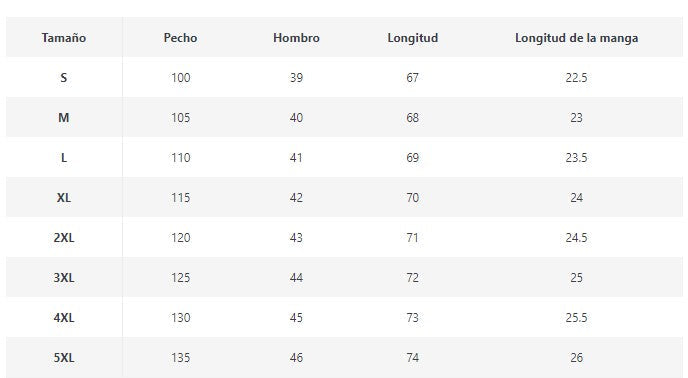
Task: Click the chest value 135 cell
Action: tap(180, 357)
